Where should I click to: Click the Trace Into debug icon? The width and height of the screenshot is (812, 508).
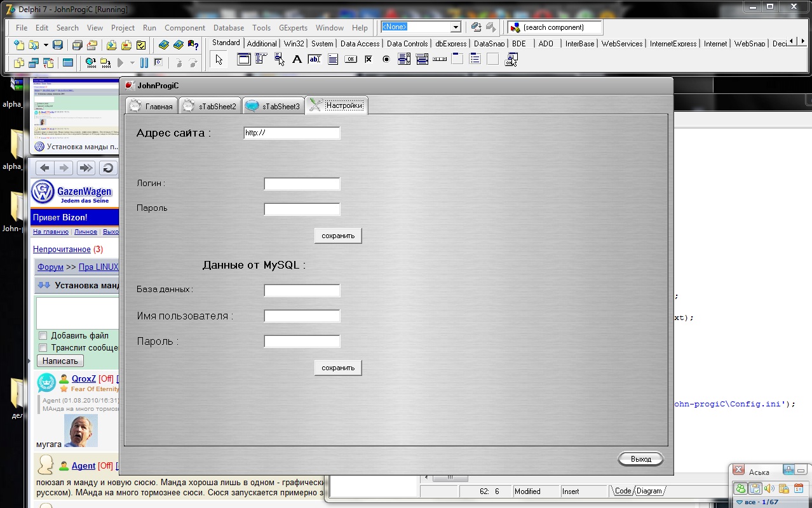click(x=179, y=62)
